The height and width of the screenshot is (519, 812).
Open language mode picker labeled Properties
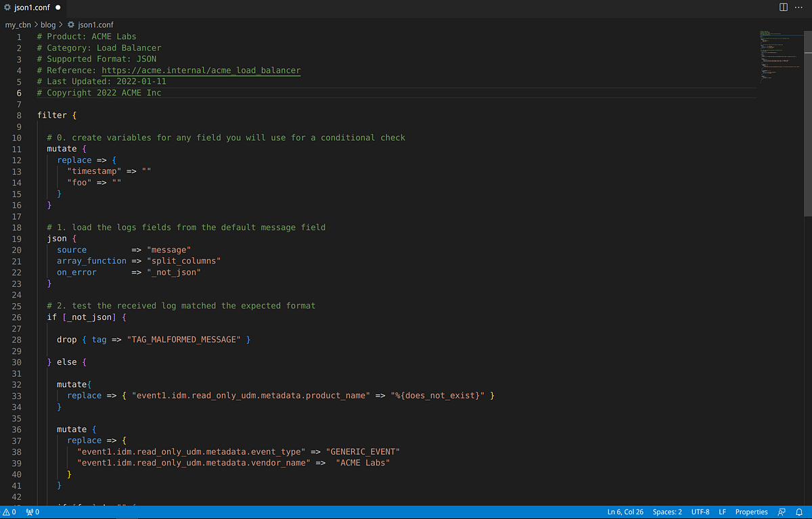751,512
